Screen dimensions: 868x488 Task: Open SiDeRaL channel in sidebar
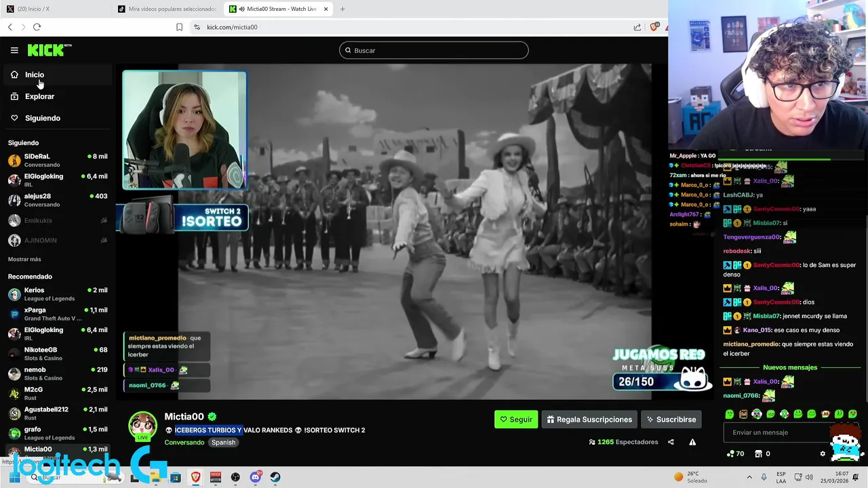(x=57, y=160)
